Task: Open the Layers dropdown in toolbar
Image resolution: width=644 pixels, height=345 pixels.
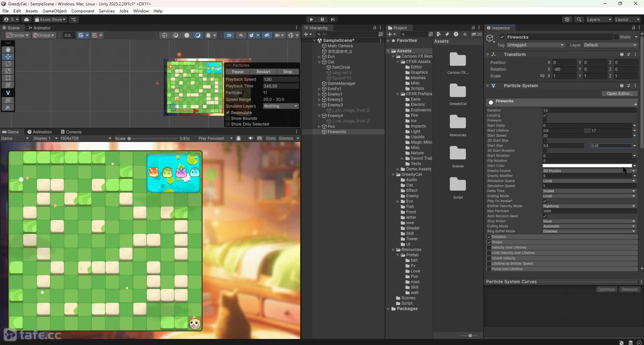Action: pos(599,19)
